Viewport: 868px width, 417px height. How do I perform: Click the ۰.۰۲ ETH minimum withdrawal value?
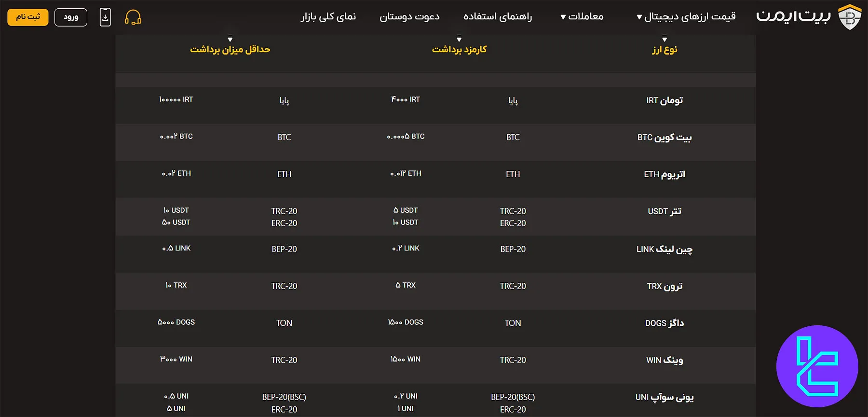pos(176,173)
